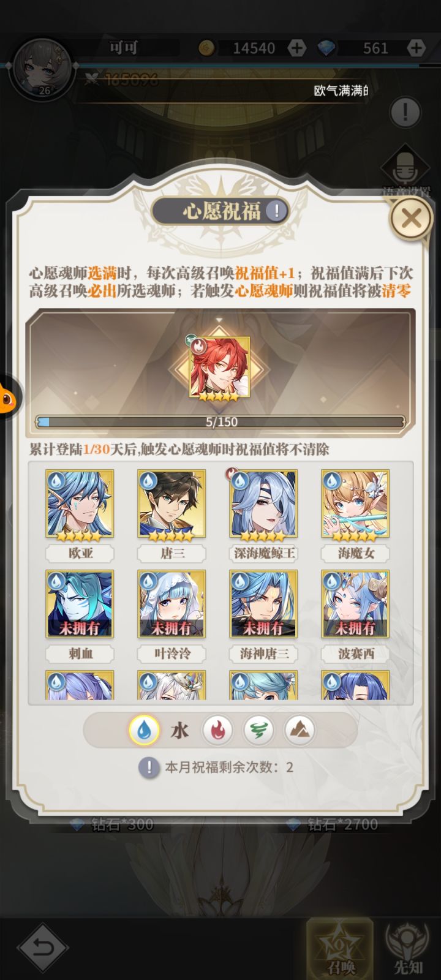Select the wind element filter icon
Viewport: 441px width, 980px height.
pyautogui.click(x=258, y=729)
